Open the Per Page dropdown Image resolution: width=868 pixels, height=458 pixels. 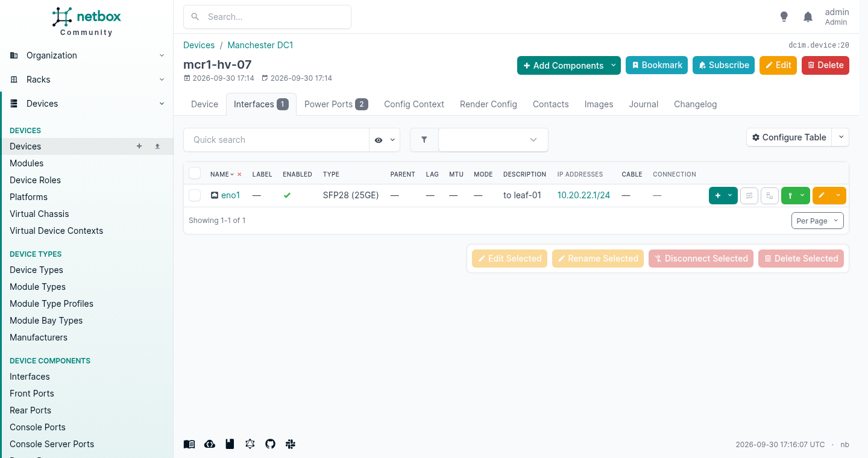[817, 221]
